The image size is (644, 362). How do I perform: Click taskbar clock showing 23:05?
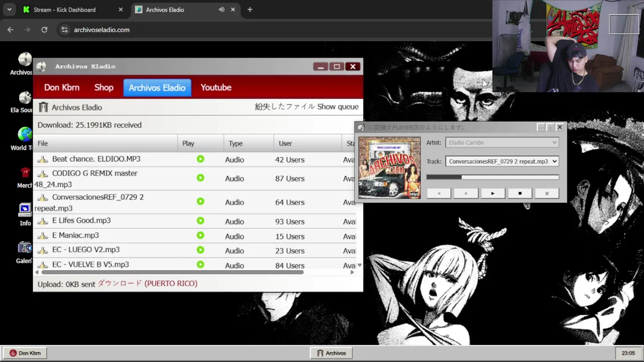(628, 353)
